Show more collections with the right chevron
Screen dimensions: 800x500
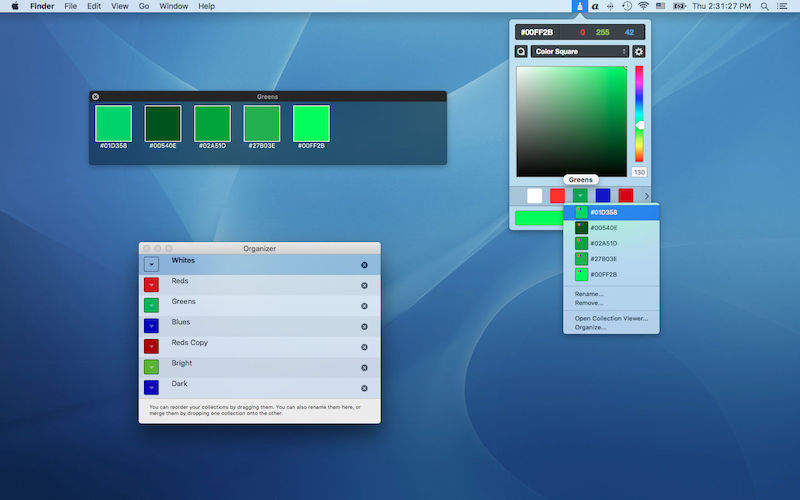646,196
